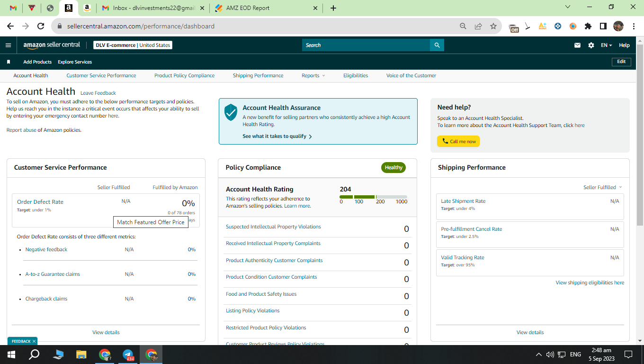Open the language EN dropdown

[607, 45]
